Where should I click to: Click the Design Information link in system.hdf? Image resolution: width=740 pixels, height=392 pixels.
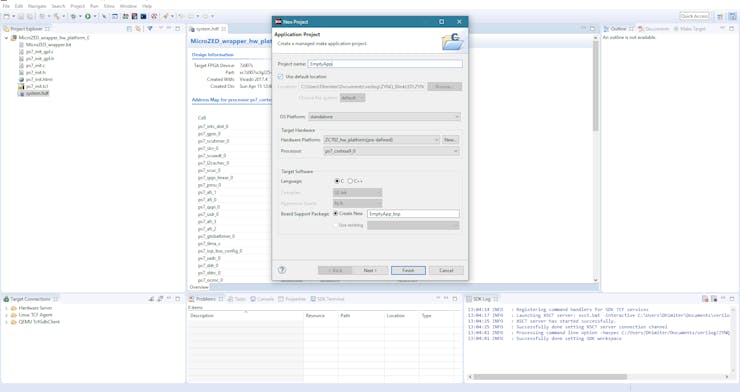tap(212, 55)
